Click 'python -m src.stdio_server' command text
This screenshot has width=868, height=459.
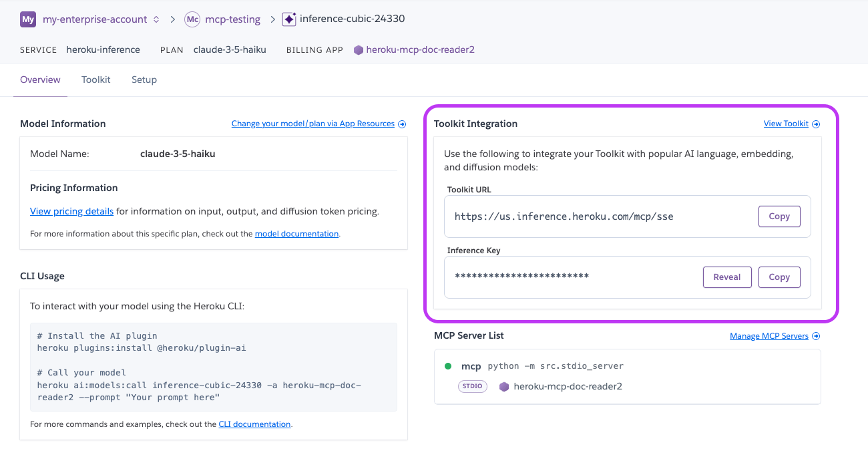[x=556, y=366]
